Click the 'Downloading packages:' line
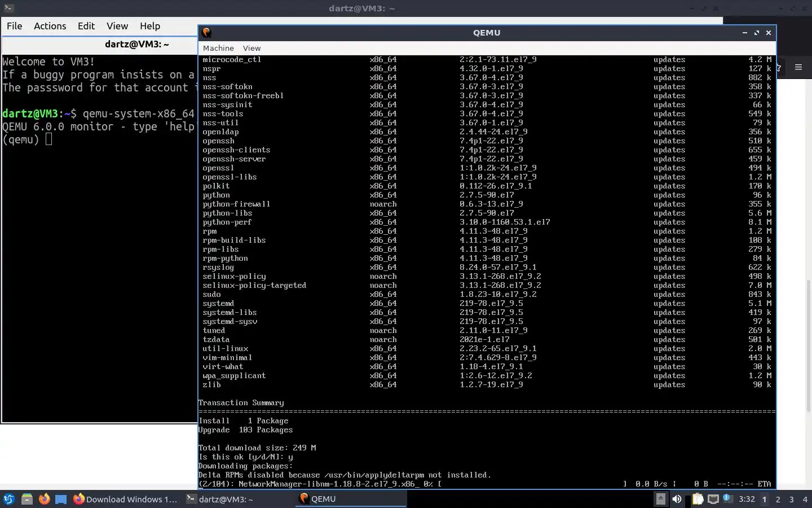The image size is (812, 508). [245, 466]
